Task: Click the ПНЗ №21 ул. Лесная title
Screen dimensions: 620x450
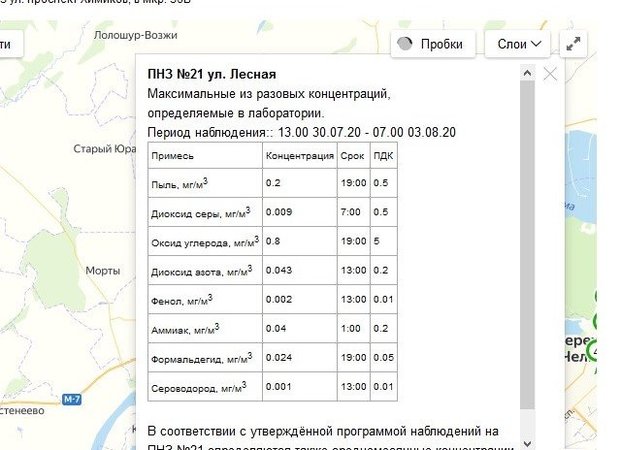Action: tap(211, 74)
